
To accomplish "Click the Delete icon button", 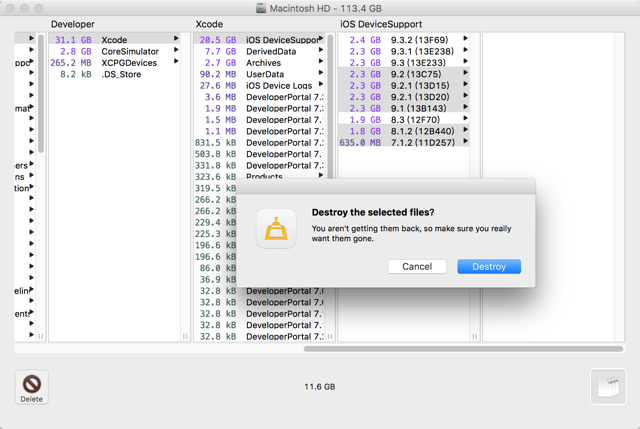I will (31, 387).
